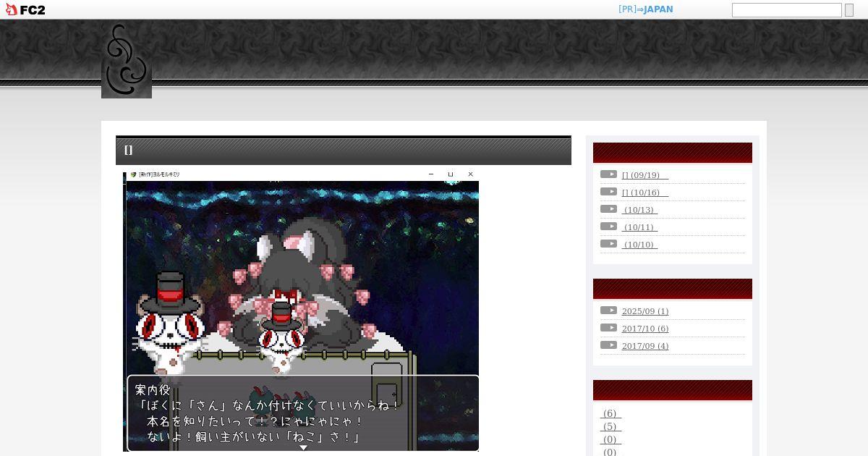
Task: Open the 2017/09 (4) archive
Action: tap(645, 346)
